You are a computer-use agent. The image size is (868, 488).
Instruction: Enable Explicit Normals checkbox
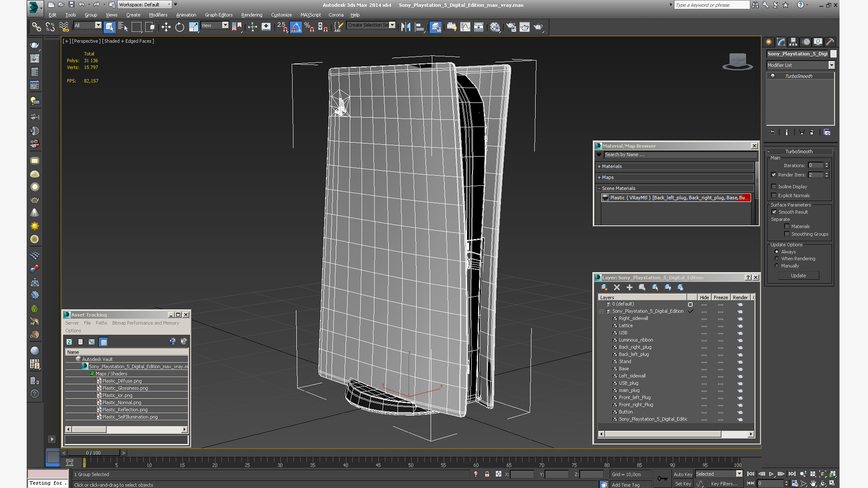(x=774, y=196)
